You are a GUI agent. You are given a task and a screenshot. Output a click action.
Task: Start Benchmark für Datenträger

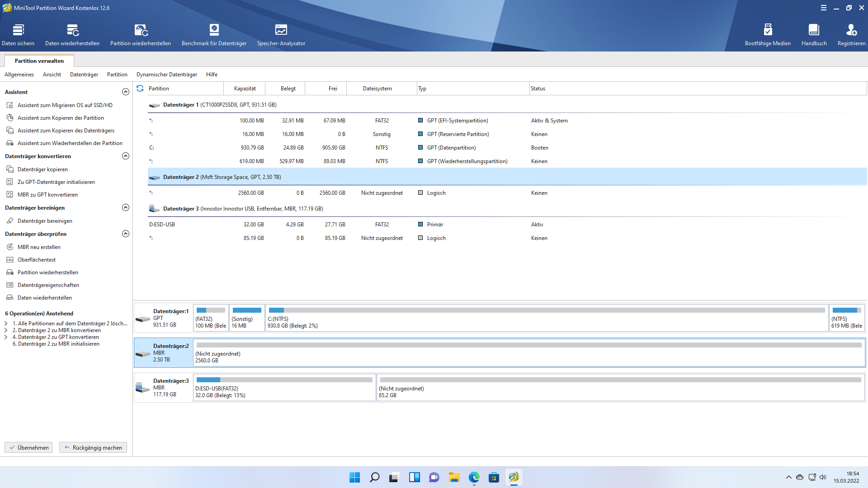point(214,35)
